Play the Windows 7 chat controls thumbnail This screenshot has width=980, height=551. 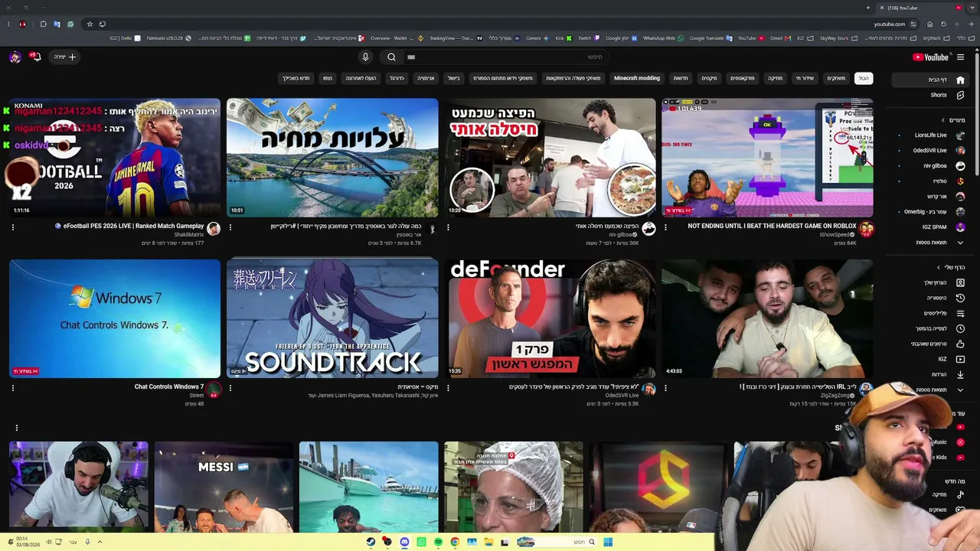click(115, 318)
